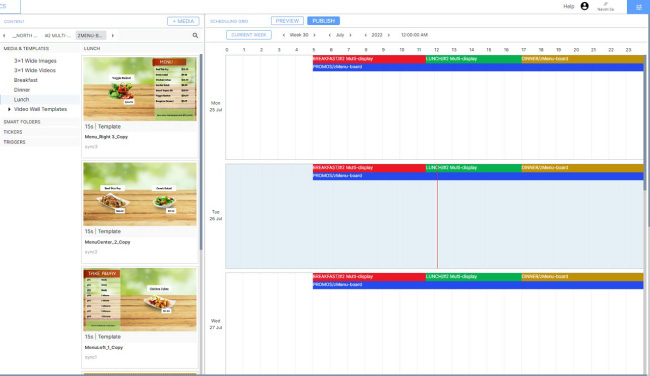Viewport: 650px width, 376px height.
Task: Open the user account profile icon
Action: pos(585,6)
